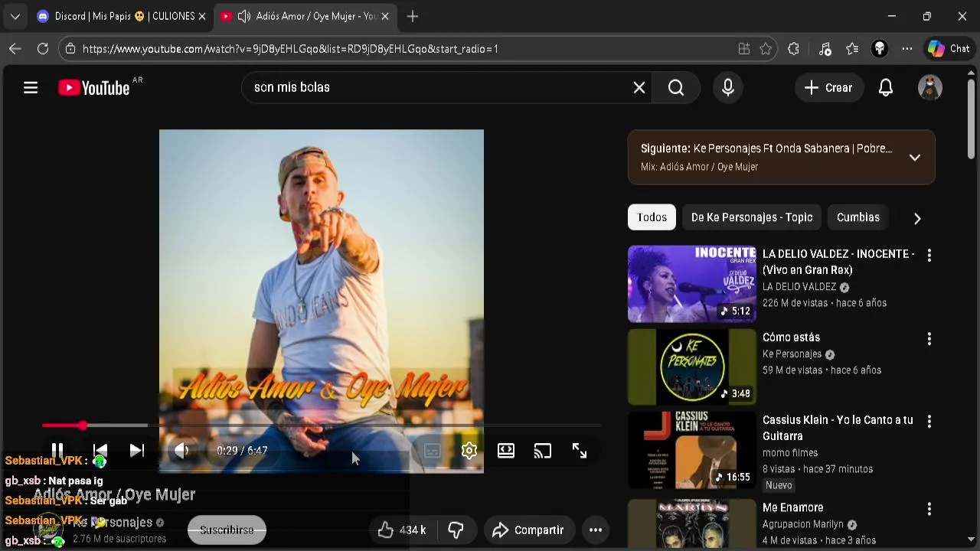This screenshot has height=551, width=980.
Task: Open options for Cómo estás video
Action: pyautogui.click(x=929, y=338)
